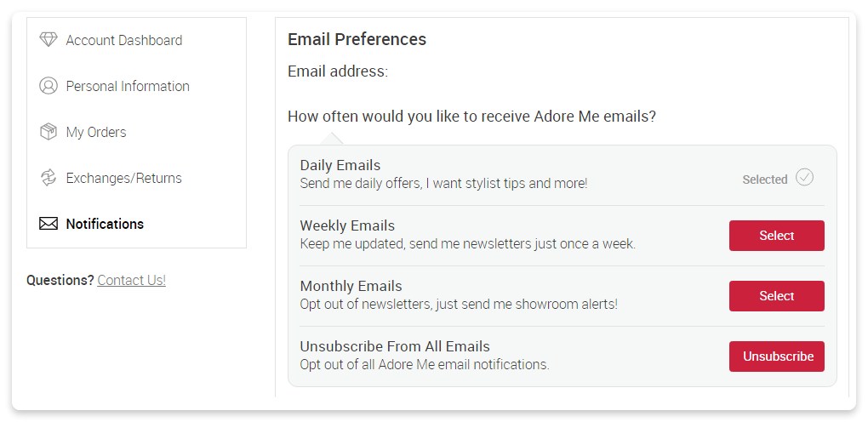Select the Notifications sidebar item
Viewport: 868px width, 422px height.
tap(105, 224)
